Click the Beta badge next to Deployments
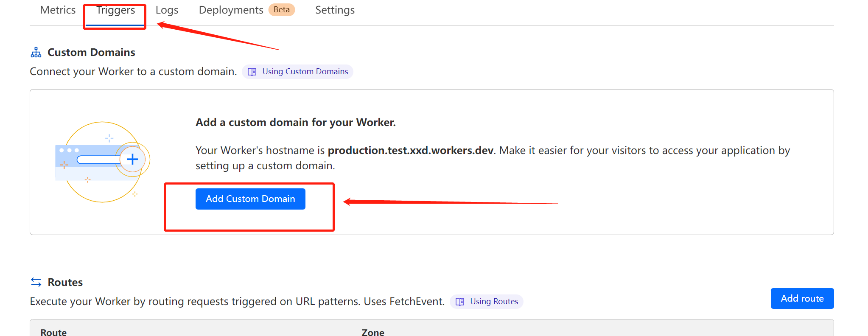The width and height of the screenshot is (868, 336). pos(282,10)
